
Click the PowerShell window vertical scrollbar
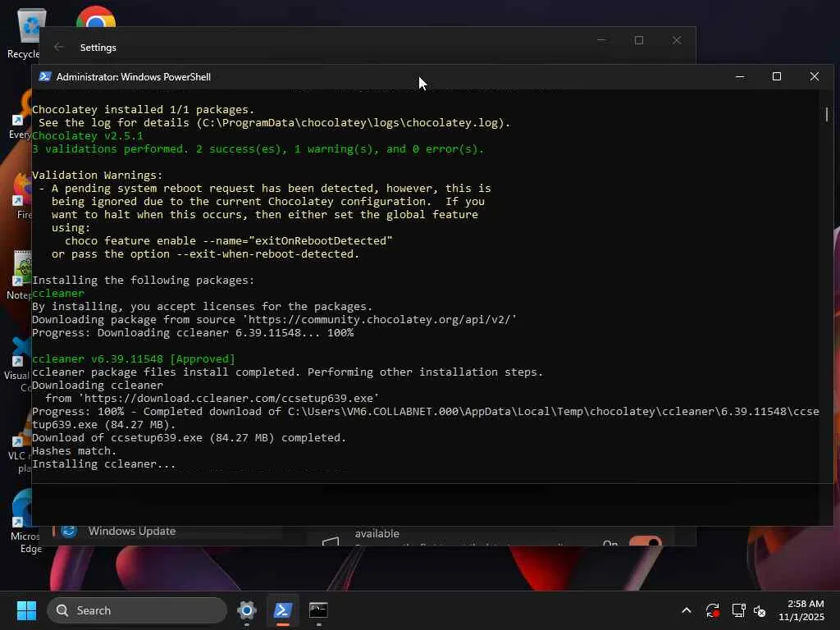(827, 115)
